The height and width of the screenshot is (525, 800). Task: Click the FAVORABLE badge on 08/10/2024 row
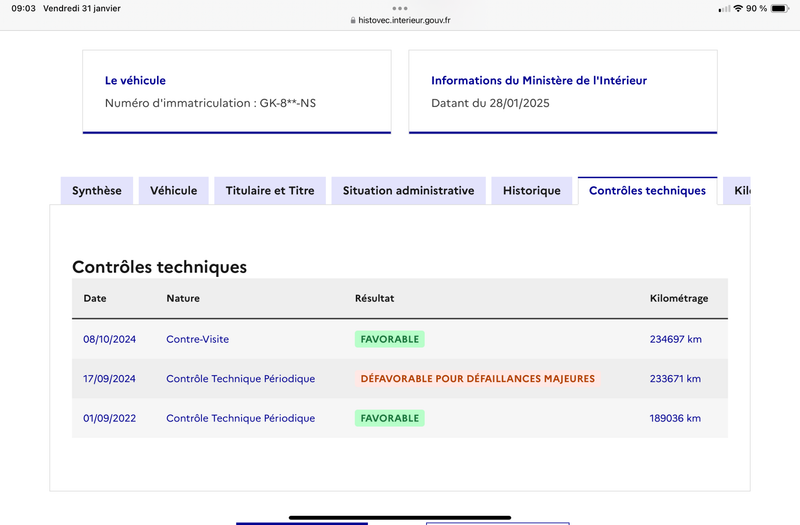[390, 339]
